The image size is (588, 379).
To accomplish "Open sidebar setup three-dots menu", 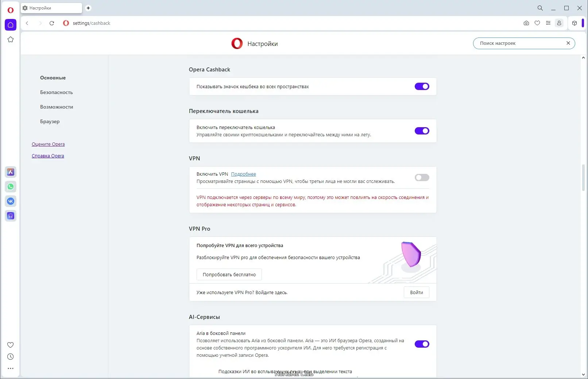I will (x=11, y=368).
